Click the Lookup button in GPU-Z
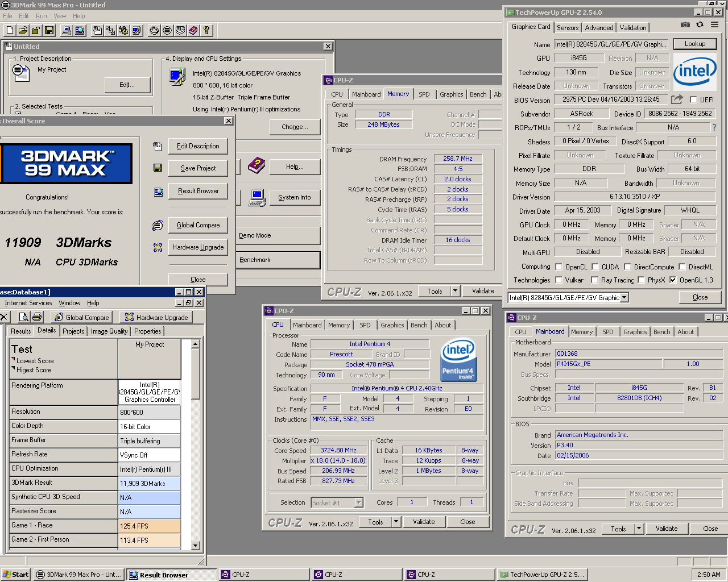The height and width of the screenshot is (582, 728). 695,44
